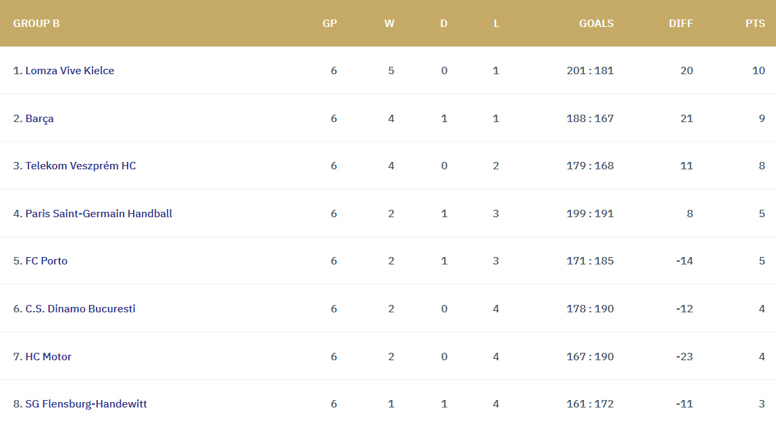Click the D draws column header
This screenshot has height=425, width=776.
pos(444,23)
